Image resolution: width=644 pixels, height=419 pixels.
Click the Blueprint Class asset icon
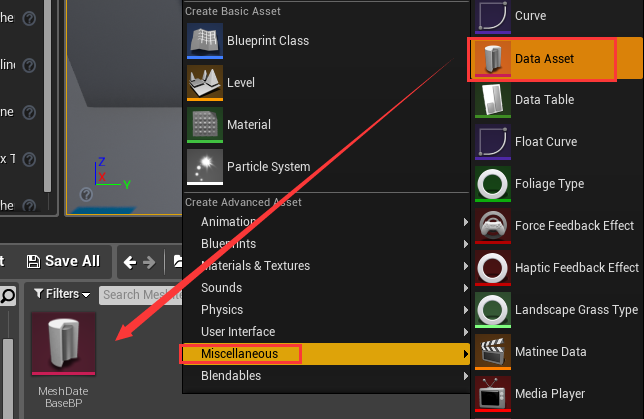(x=205, y=41)
